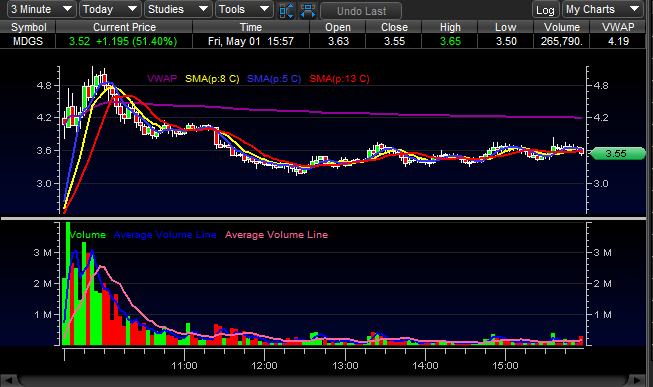The height and width of the screenshot is (387, 653).
Task: Click the VWAP column header
Action: [x=618, y=27]
